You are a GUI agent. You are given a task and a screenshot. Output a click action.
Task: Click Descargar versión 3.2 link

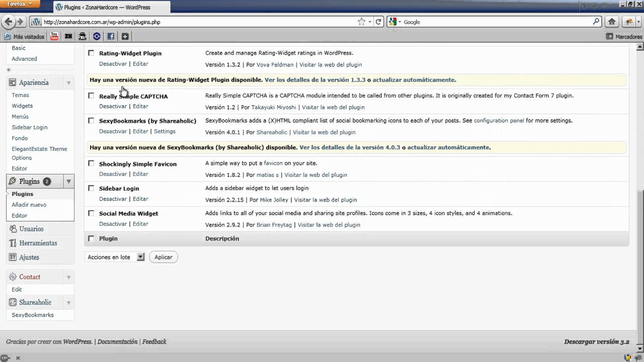tap(597, 342)
